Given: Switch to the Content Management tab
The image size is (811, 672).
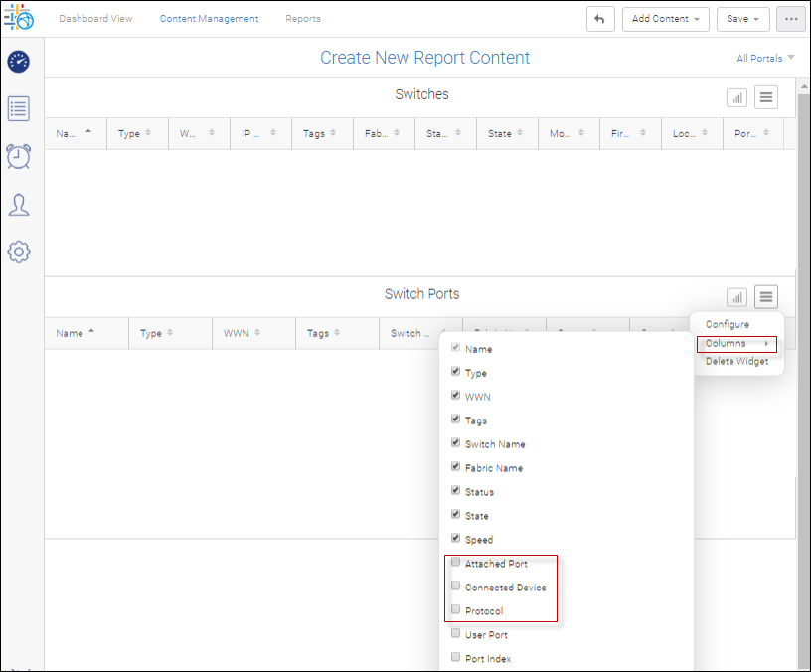Looking at the screenshot, I should (209, 19).
